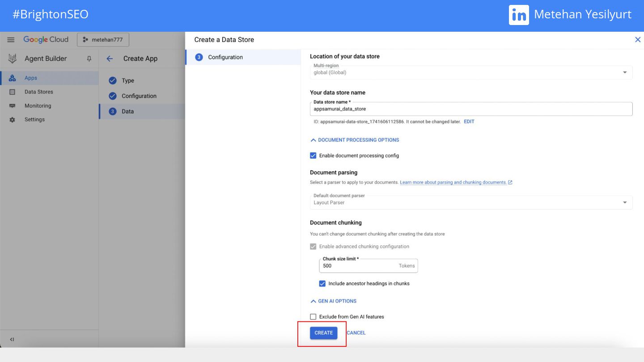Click the 'Document chunking' heading

tap(336, 223)
